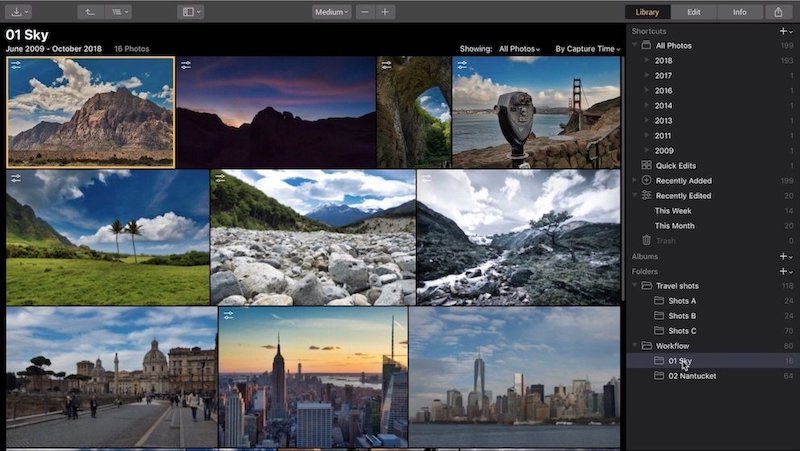Open the Showing All Photos filter dropdown
800x451 pixels.
pyautogui.click(x=518, y=48)
